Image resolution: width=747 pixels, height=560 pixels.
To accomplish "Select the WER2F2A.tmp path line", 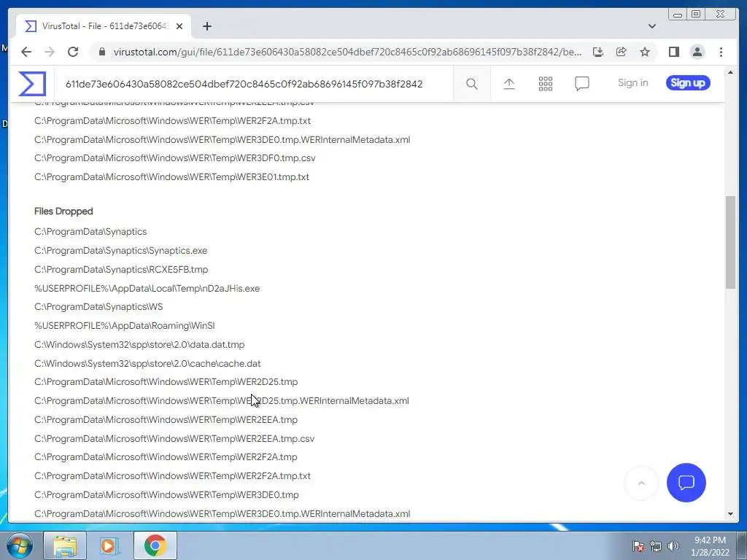I will [166, 456].
